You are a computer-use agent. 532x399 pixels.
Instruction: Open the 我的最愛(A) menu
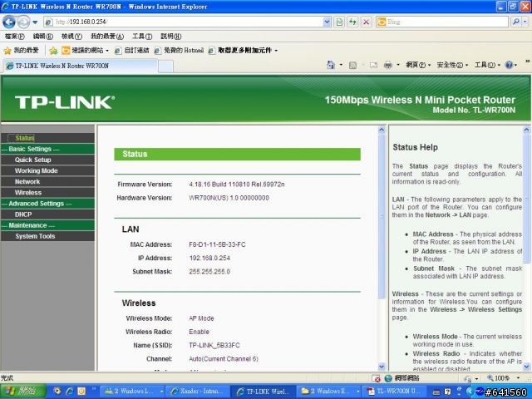[107, 37]
